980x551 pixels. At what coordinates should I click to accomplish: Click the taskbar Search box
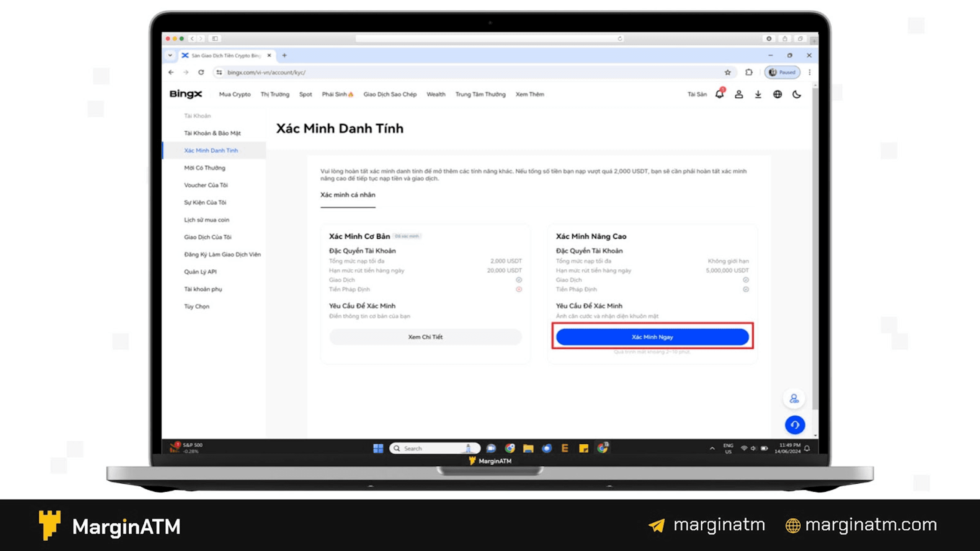click(x=435, y=448)
